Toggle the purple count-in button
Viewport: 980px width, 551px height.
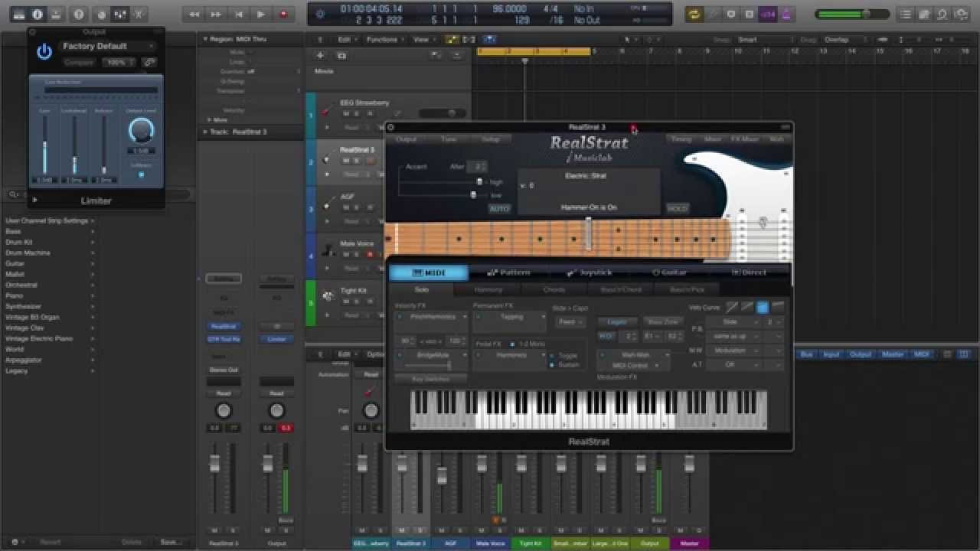click(767, 14)
